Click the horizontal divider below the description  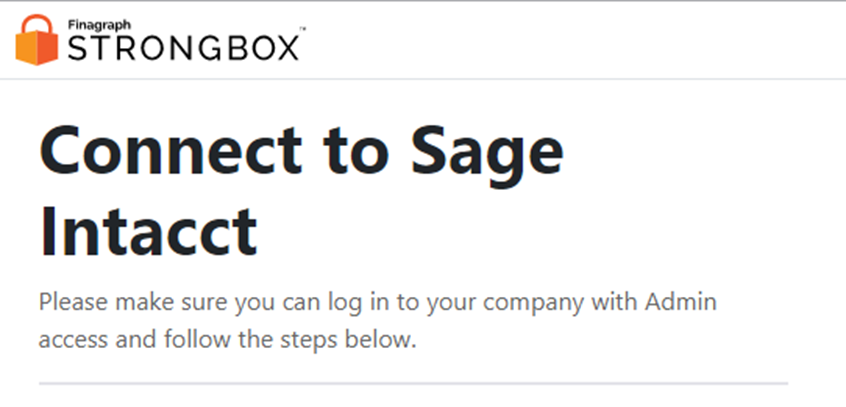pos(413,384)
